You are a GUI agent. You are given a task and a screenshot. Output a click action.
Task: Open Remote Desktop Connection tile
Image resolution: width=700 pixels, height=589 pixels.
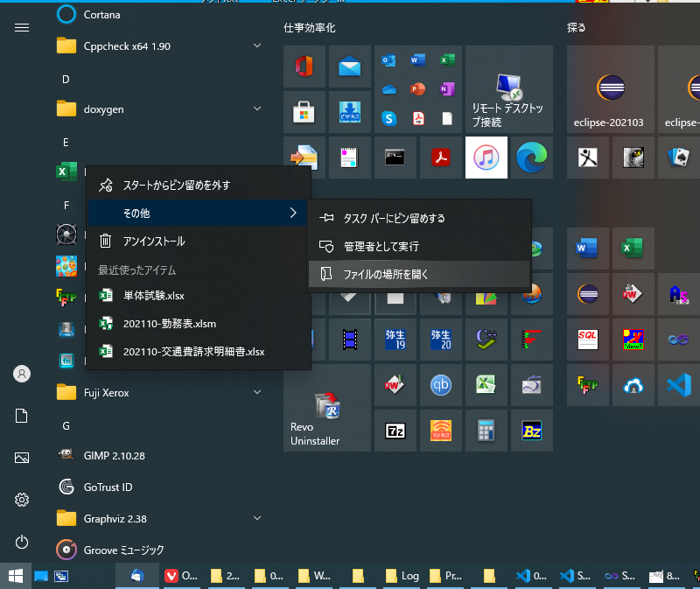click(x=509, y=89)
